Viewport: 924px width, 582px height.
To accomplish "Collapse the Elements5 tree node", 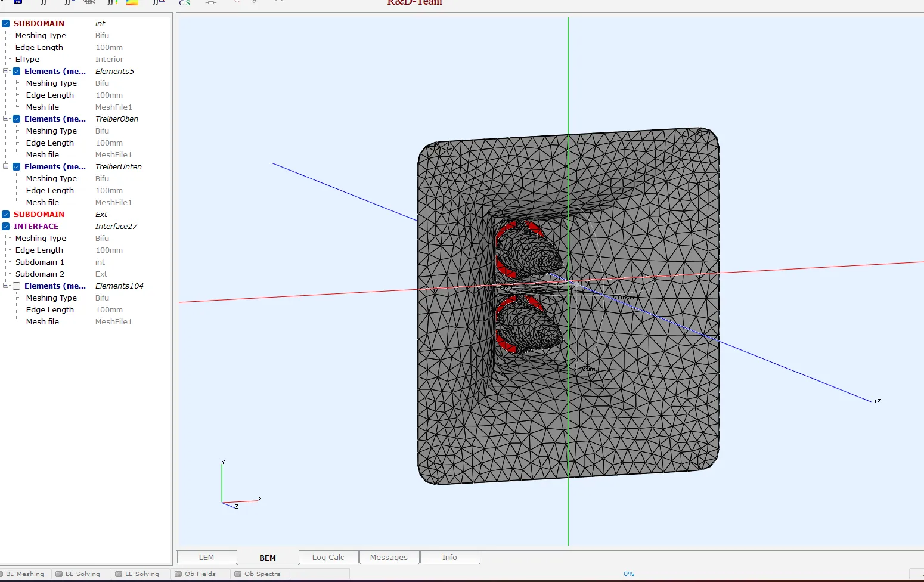I will pyautogui.click(x=6, y=71).
